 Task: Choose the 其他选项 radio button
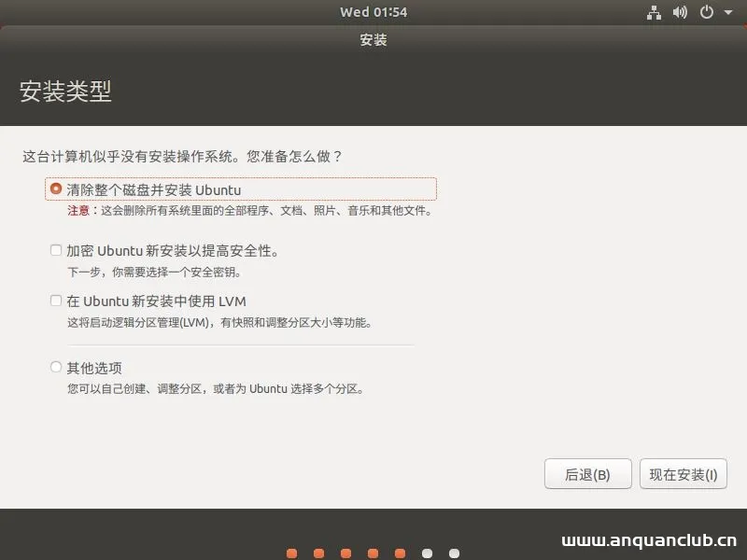pos(56,367)
